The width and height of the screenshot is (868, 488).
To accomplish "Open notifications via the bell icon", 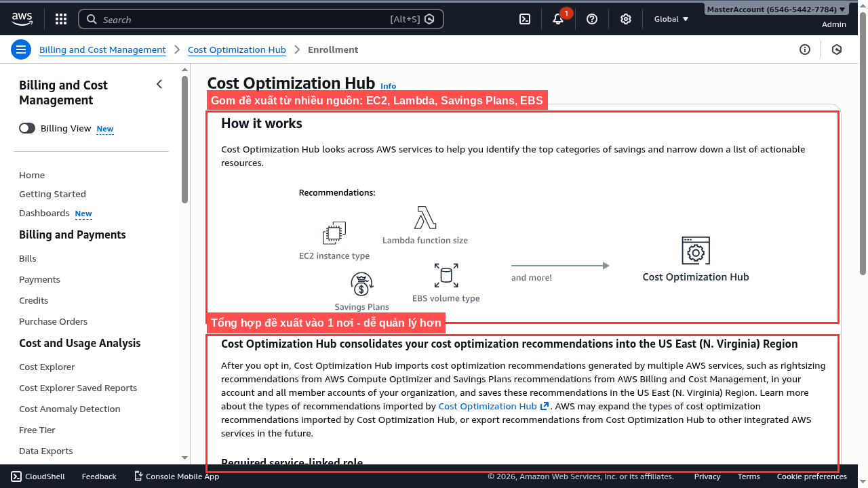I will (x=557, y=19).
